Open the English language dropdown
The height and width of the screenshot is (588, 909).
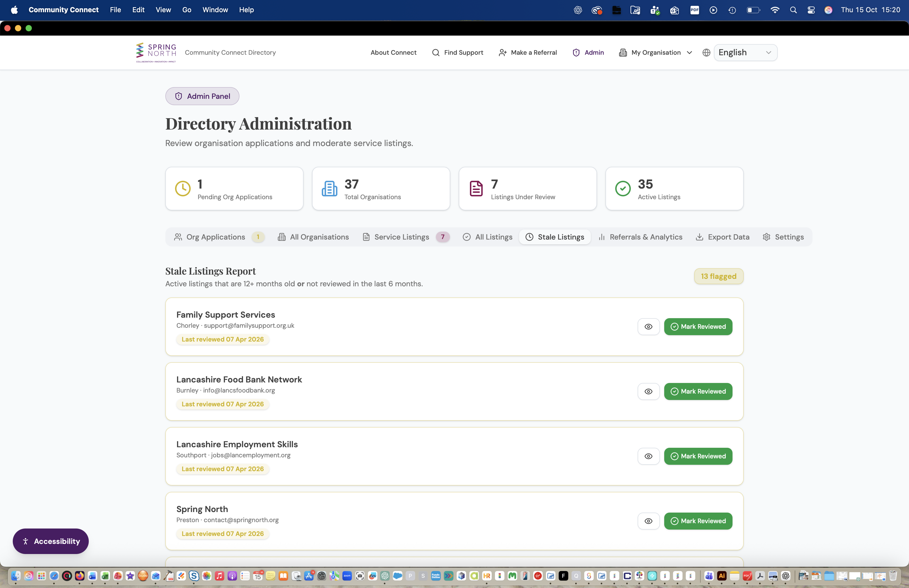(x=745, y=53)
